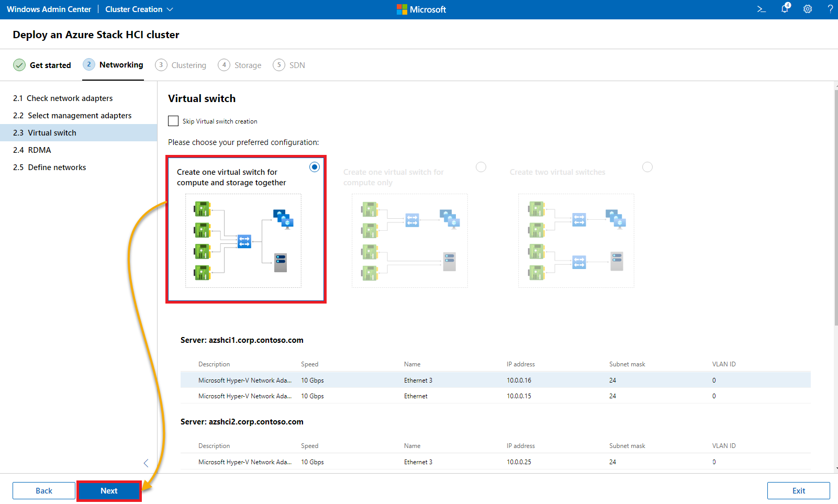Click the Exit button

799,491
